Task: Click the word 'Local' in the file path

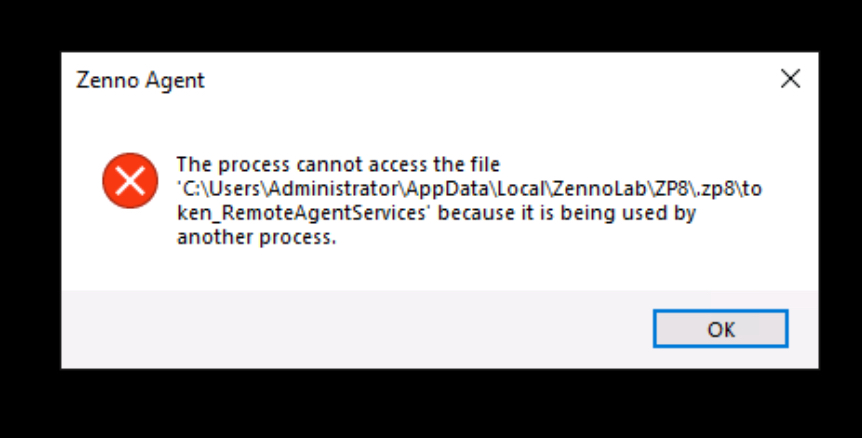Action: (521, 188)
